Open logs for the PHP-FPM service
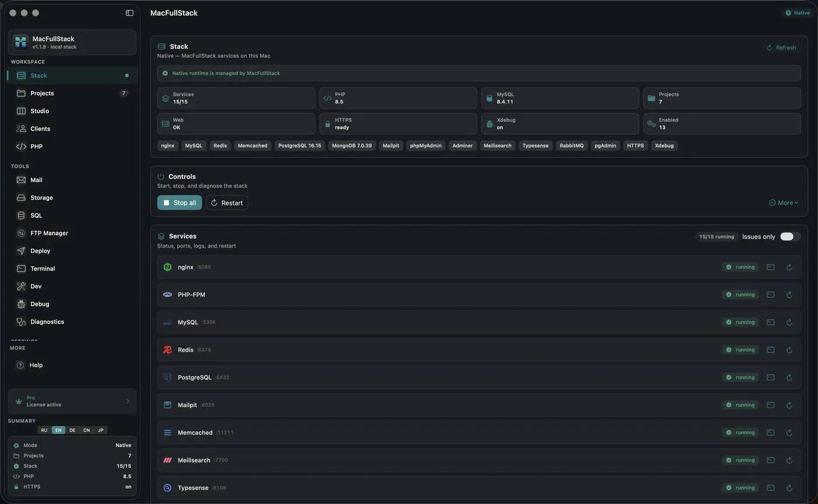This screenshot has width=818, height=504. tap(771, 294)
